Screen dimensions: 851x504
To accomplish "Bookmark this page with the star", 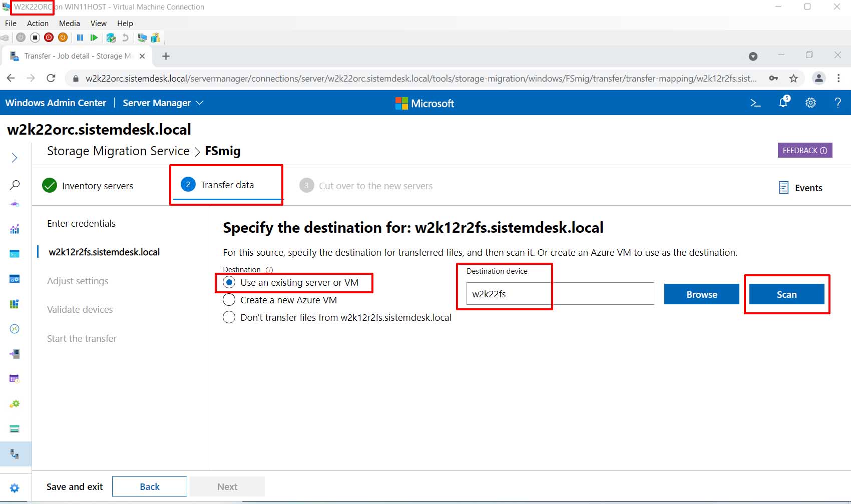I will 793,78.
